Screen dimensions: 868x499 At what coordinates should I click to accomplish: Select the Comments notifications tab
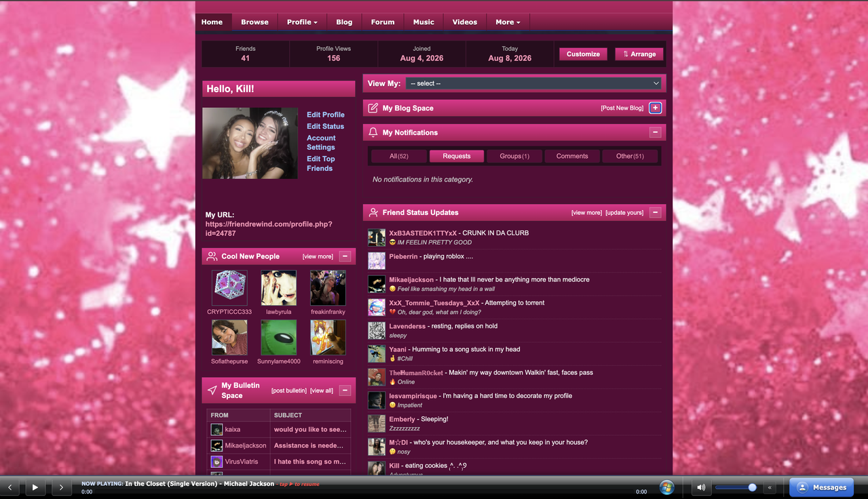coord(572,156)
